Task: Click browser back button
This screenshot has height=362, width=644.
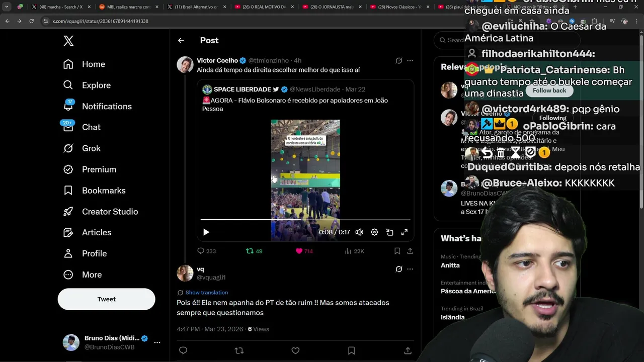Action: pyautogui.click(x=7, y=21)
